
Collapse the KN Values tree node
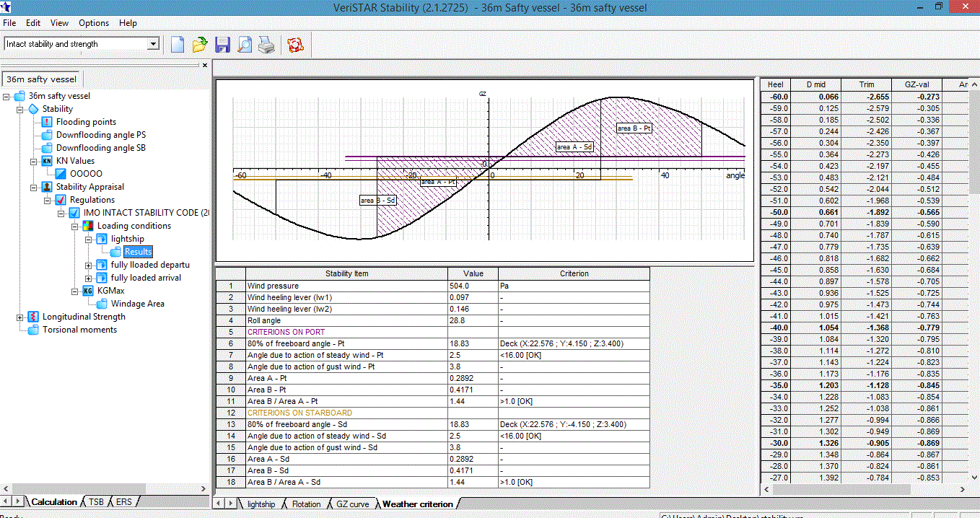click(x=34, y=161)
